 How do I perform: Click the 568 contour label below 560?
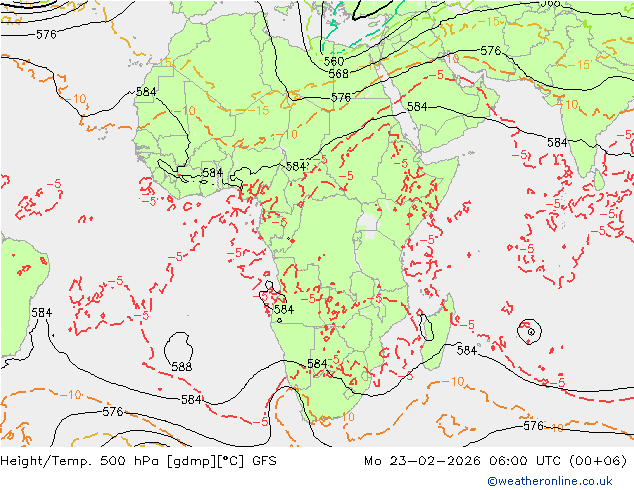click(x=338, y=74)
